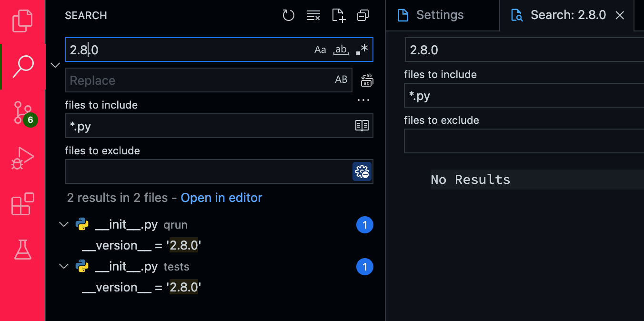The image size is (644, 321).
Task: Open the Extensions view
Action: pyautogui.click(x=22, y=204)
